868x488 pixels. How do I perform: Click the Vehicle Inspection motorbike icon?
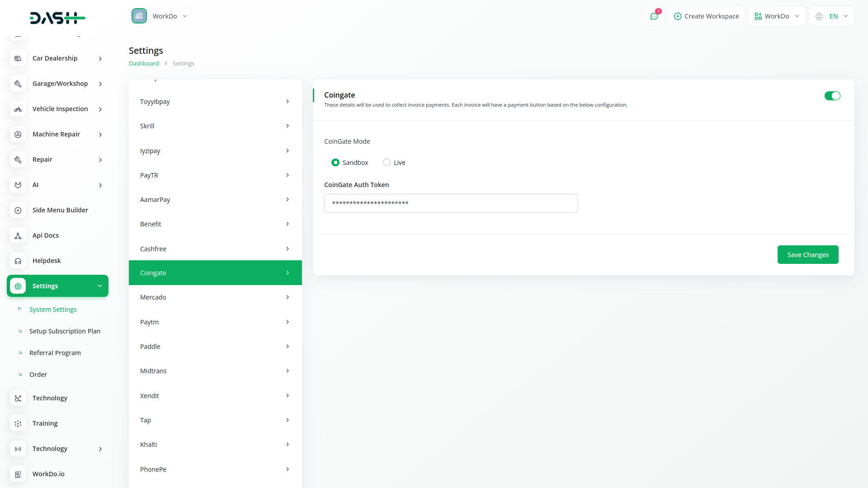(x=18, y=109)
